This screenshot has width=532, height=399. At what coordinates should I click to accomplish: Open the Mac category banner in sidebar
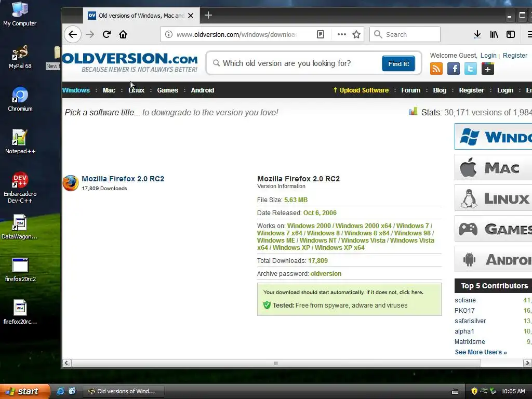494,167
